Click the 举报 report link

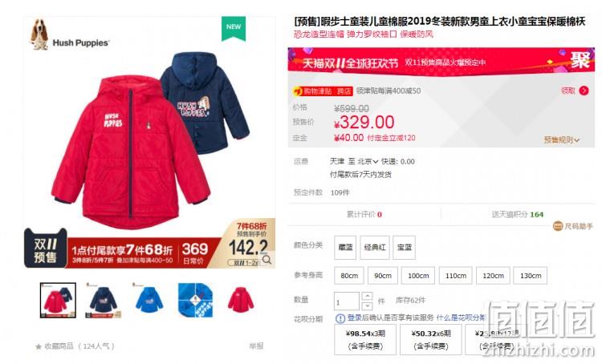tap(256, 346)
